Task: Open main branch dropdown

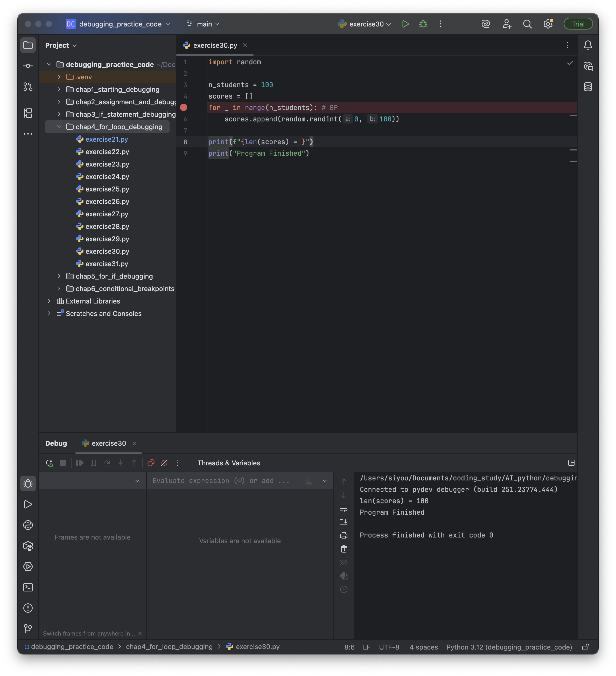Action: click(x=203, y=24)
